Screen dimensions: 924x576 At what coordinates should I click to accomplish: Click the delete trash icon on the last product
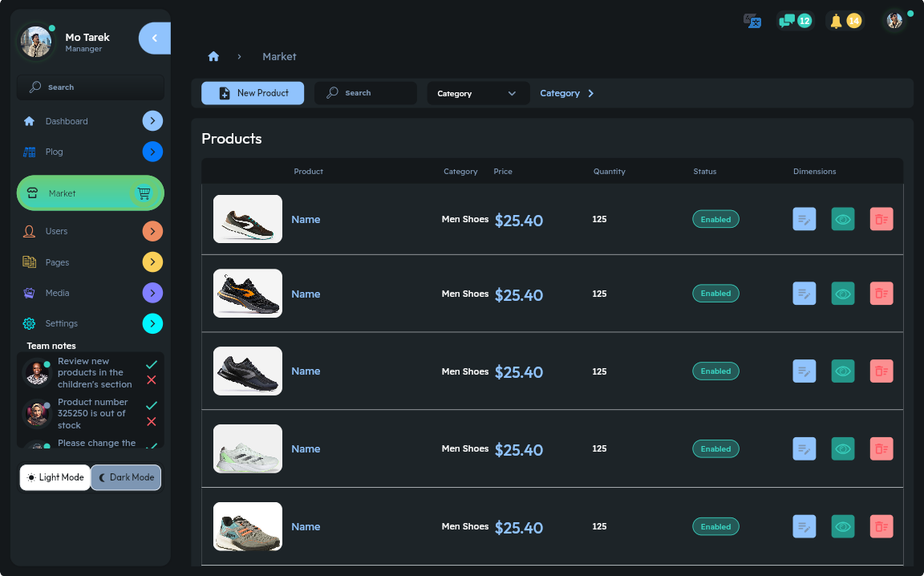click(881, 526)
